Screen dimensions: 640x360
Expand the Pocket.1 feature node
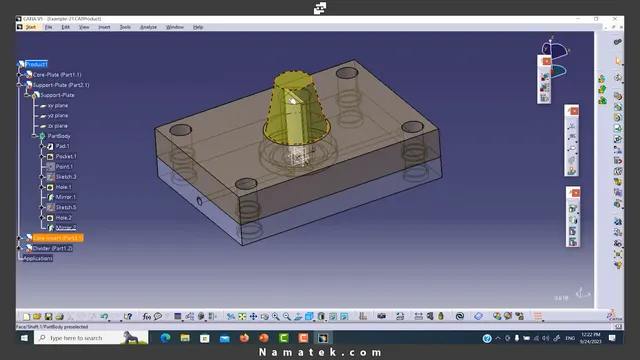point(42,156)
